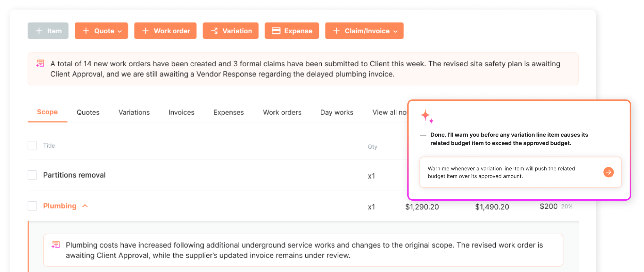Image resolution: width=644 pixels, height=272 pixels.
Task: Expand the Claim/Invoice dropdown chevron
Action: [395, 31]
